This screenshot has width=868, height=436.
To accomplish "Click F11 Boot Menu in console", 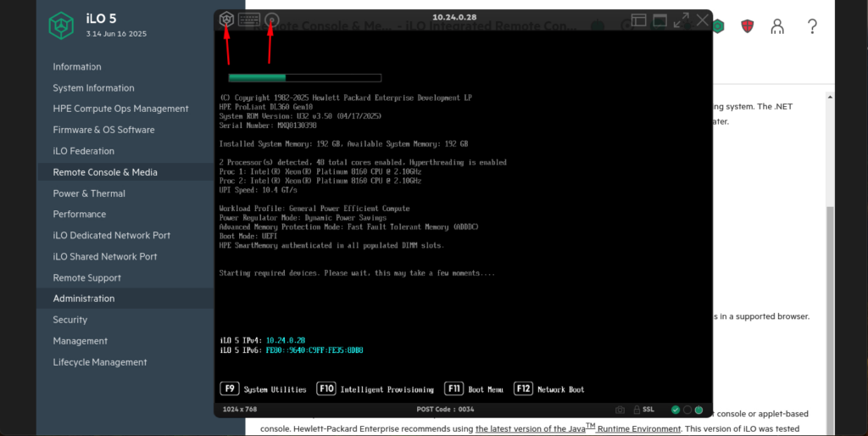I will [x=474, y=388].
